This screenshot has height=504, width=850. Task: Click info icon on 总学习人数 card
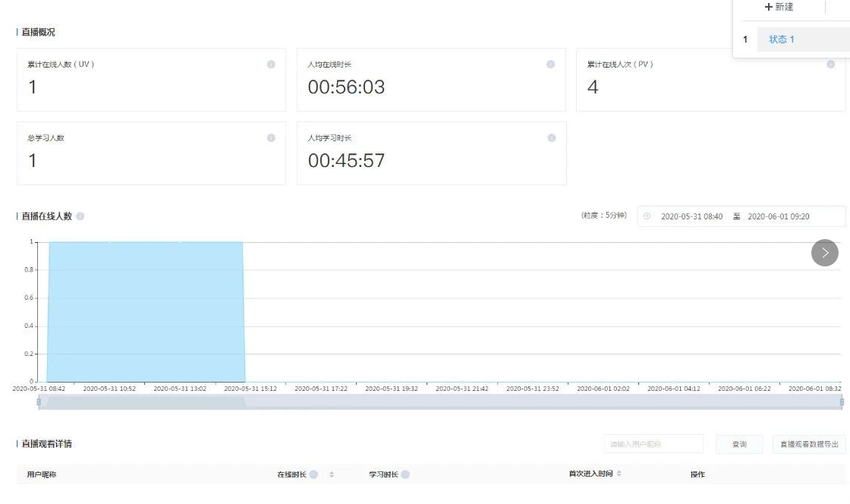tap(271, 138)
